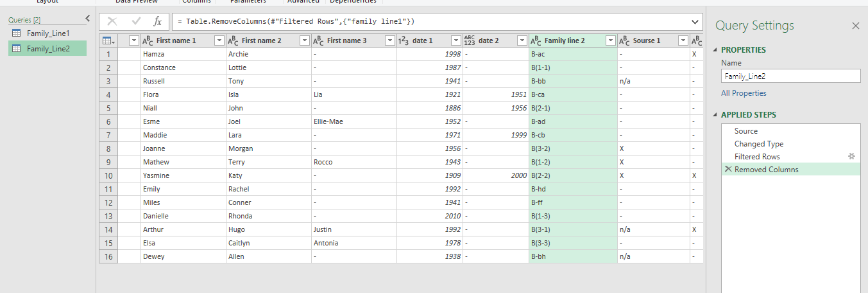Click the cell containing Justin
868x293 pixels.
[x=354, y=229]
